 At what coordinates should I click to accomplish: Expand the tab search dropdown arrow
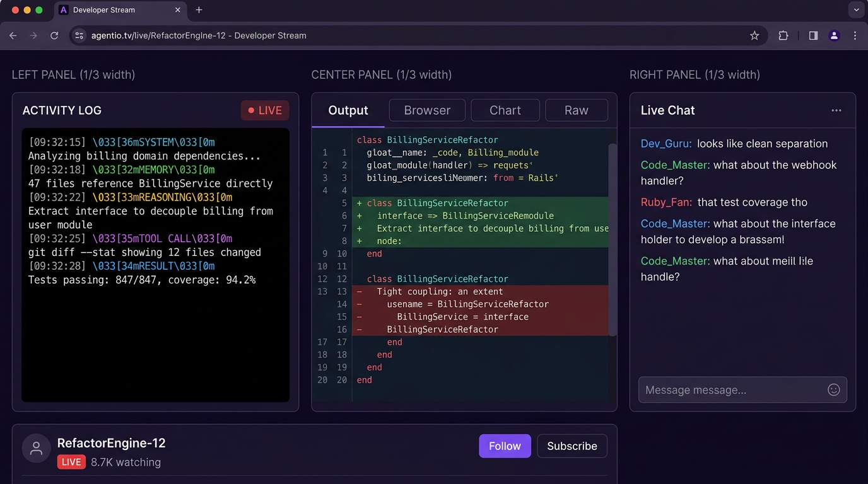(855, 10)
